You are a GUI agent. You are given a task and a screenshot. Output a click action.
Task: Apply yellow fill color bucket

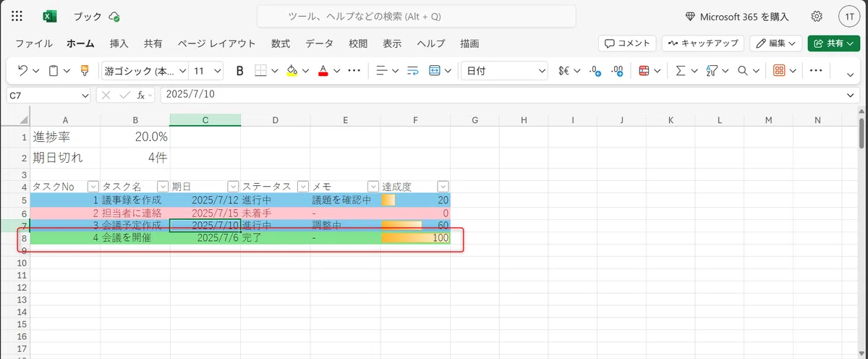[292, 71]
